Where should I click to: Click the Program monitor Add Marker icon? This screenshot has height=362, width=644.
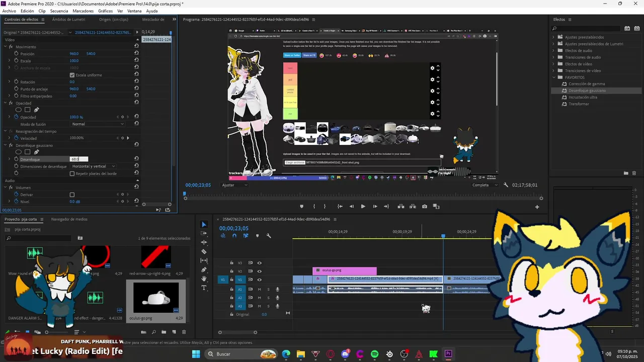pos(302,206)
